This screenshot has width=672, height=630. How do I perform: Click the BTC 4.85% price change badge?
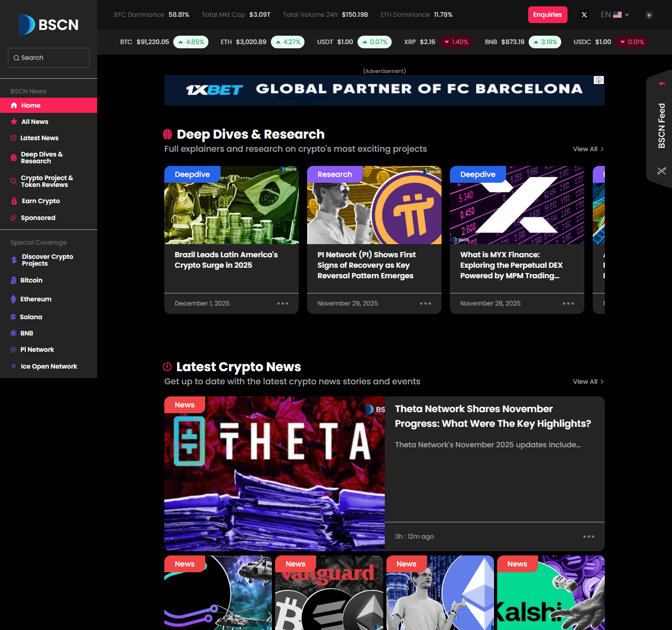pyautogui.click(x=191, y=42)
